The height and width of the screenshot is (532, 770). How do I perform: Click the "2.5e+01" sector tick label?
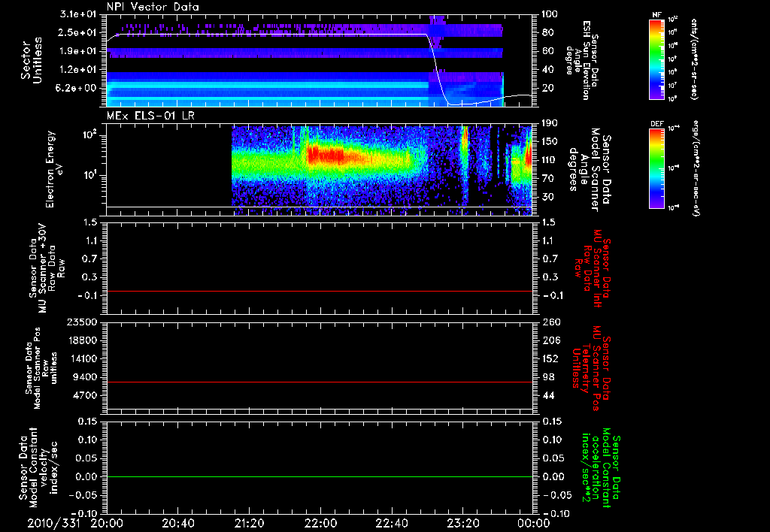[76, 33]
